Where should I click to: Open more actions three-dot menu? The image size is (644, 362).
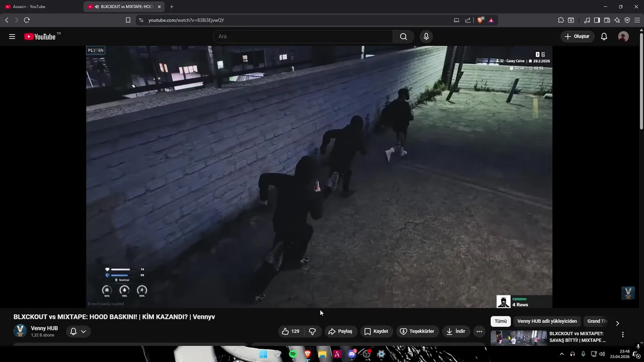[479, 331]
